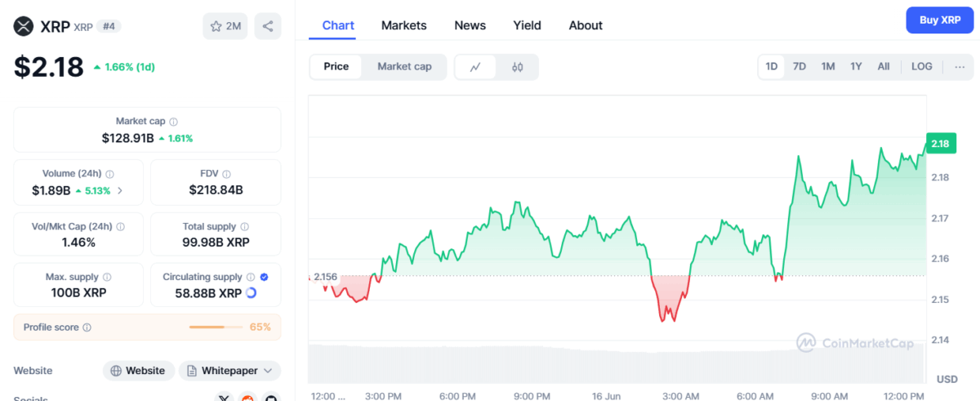Open the chart more options menu
980x401 pixels.
(960, 67)
